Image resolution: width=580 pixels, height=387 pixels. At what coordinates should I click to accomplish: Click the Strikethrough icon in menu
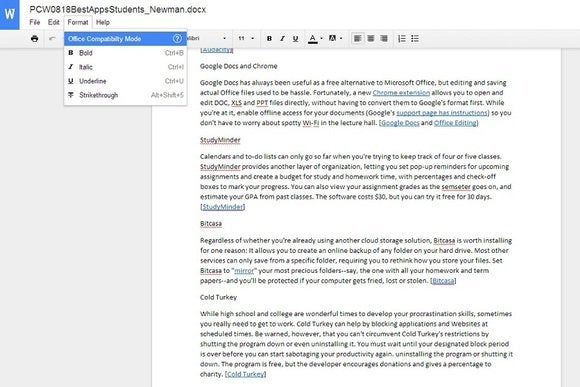(x=71, y=95)
